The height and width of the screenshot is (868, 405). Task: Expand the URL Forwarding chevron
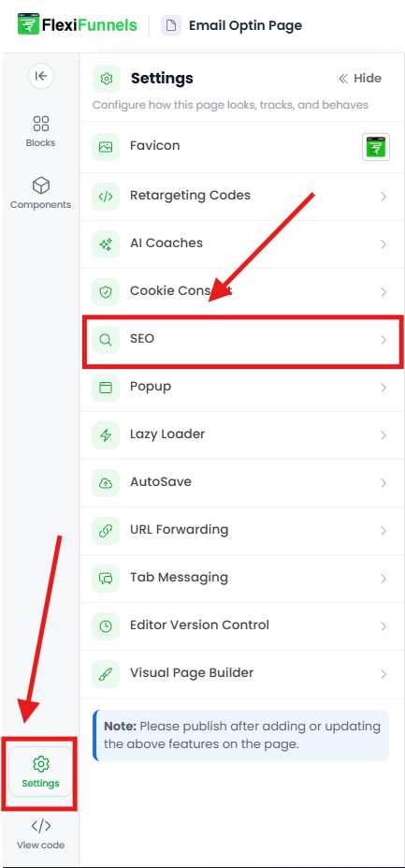[x=383, y=531]
